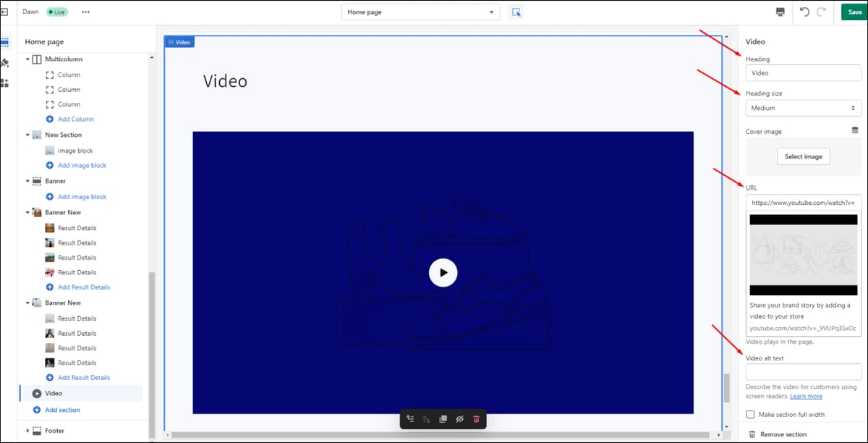The height and width of the screenshot is (443, 868).
Task: Collapse the New Section tree item
Action: 28,135
